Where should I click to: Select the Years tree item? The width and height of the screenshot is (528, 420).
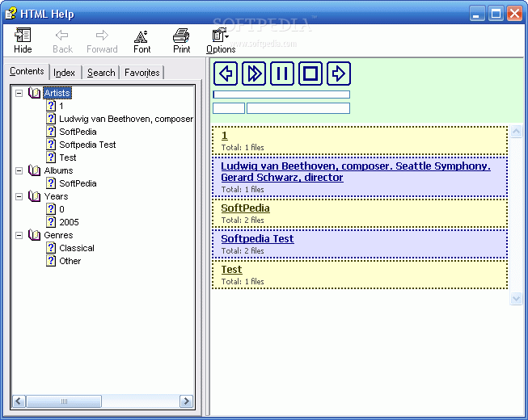click(x=57, y=196)
